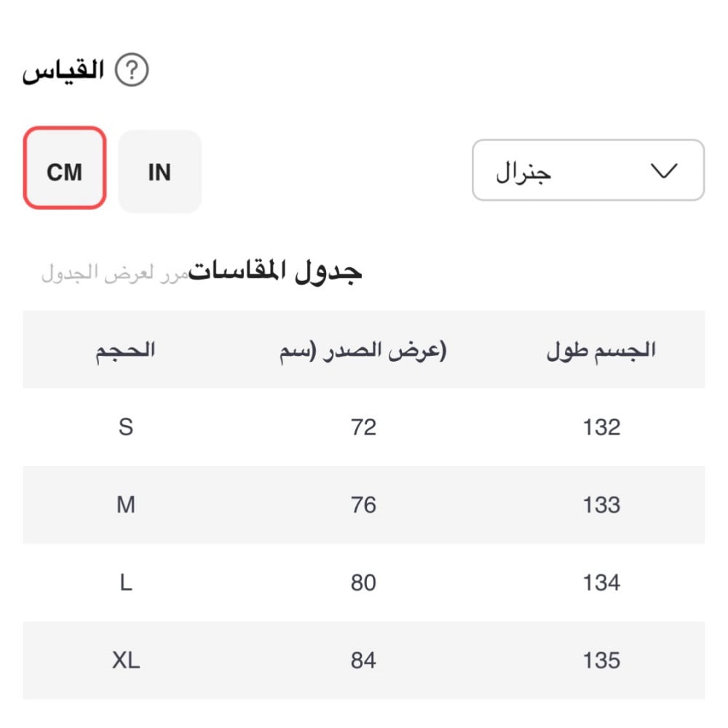Click the الحجم column header

pos(125,349)
